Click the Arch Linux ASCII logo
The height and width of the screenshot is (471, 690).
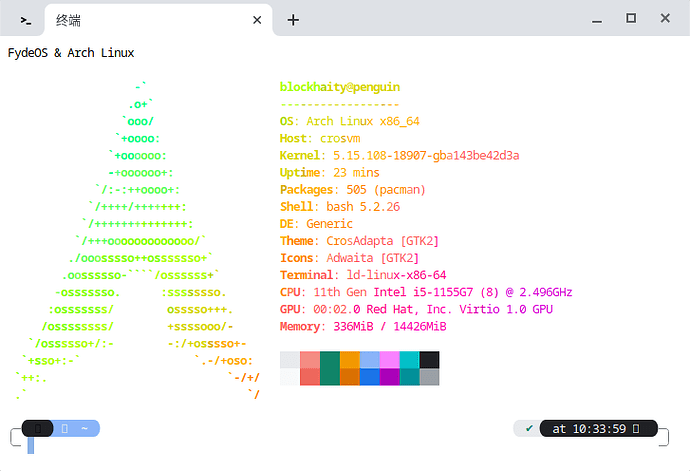[x=137, y=241]
